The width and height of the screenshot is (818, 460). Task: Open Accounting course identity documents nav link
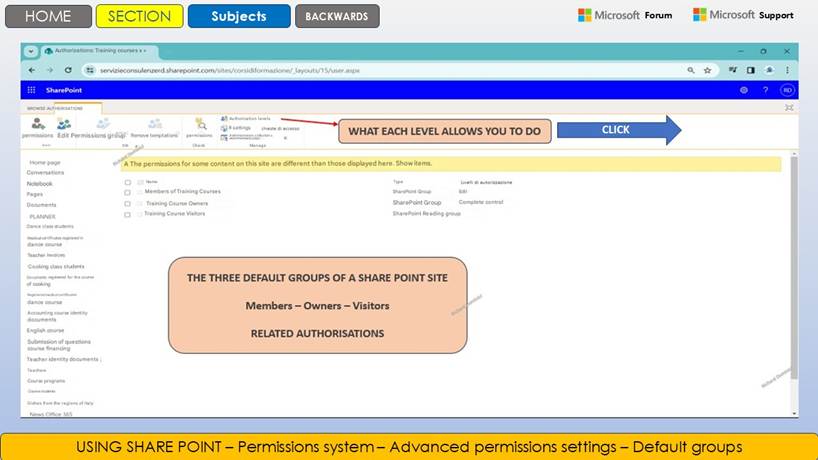coord(57,316)
